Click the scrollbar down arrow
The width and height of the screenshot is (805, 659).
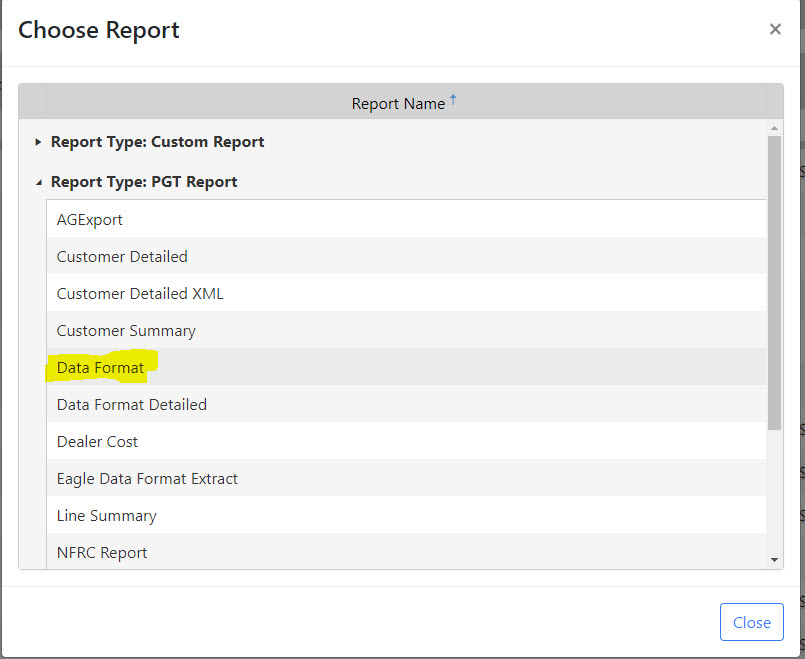[774, 560]
